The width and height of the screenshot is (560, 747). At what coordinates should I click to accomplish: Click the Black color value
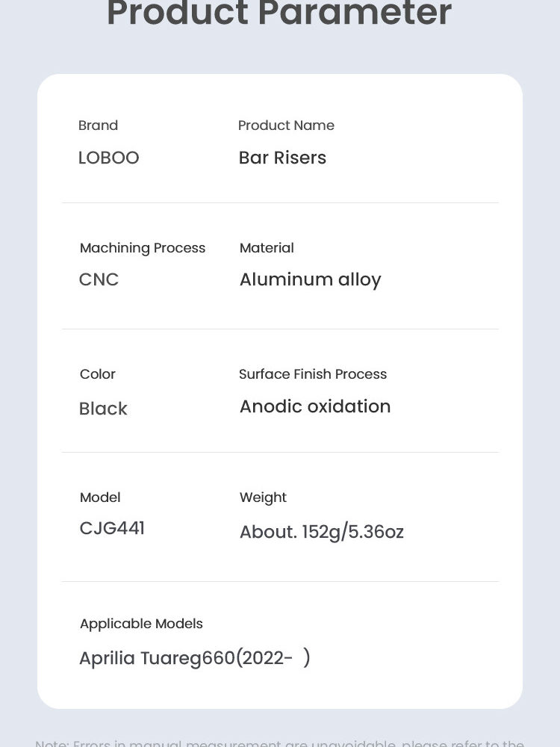(x=103, y=409)
